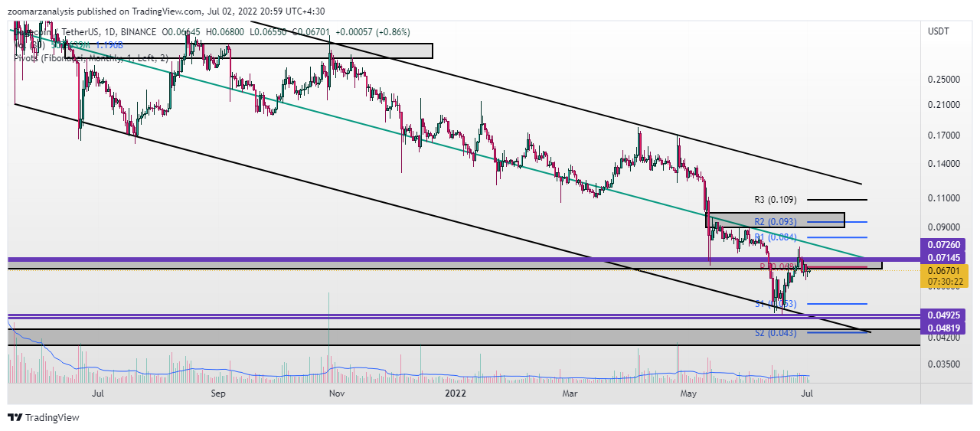Viewport: 980px width, 431px height.
Task: Click the Jul label at left of time axis
Action: tap(97, 393)
